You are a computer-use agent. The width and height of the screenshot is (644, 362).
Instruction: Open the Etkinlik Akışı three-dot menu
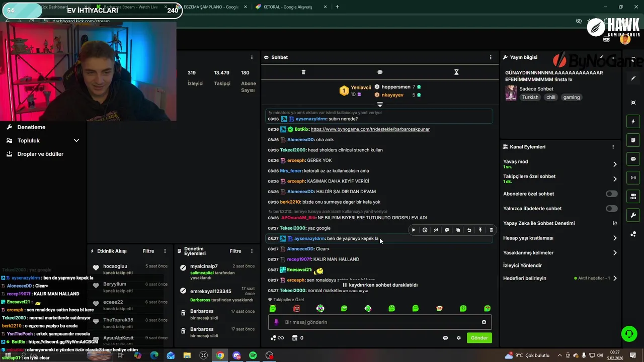[165, 251]
